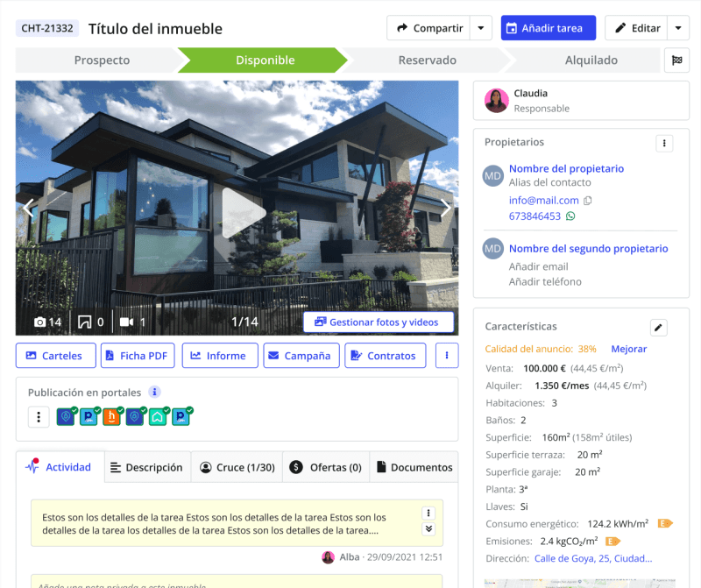Click the pencil icon in Características
The height and width of the screenshot is (588, 701).
tap(659, 327)
